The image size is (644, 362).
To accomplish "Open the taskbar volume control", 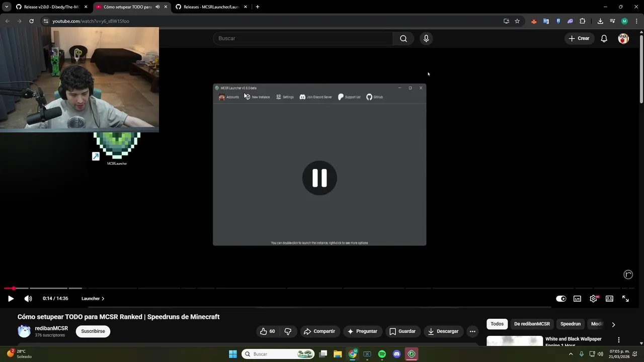I will [x=600, y=354].
